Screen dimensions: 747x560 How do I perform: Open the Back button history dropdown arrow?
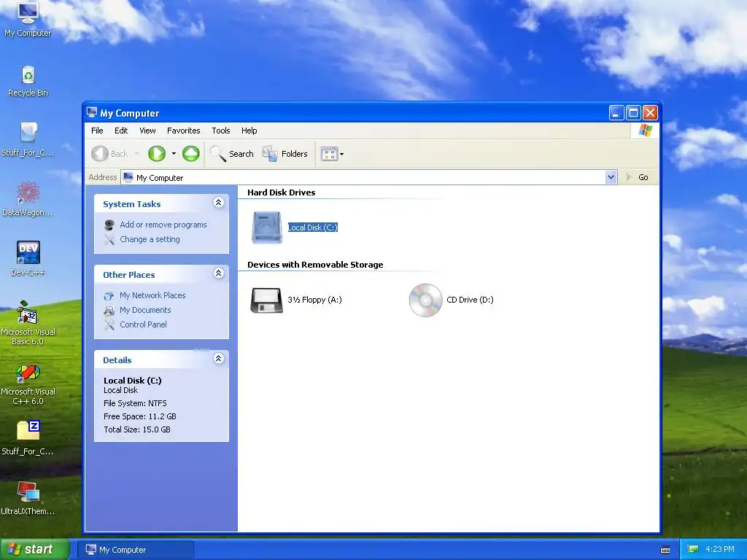point(136,153)
